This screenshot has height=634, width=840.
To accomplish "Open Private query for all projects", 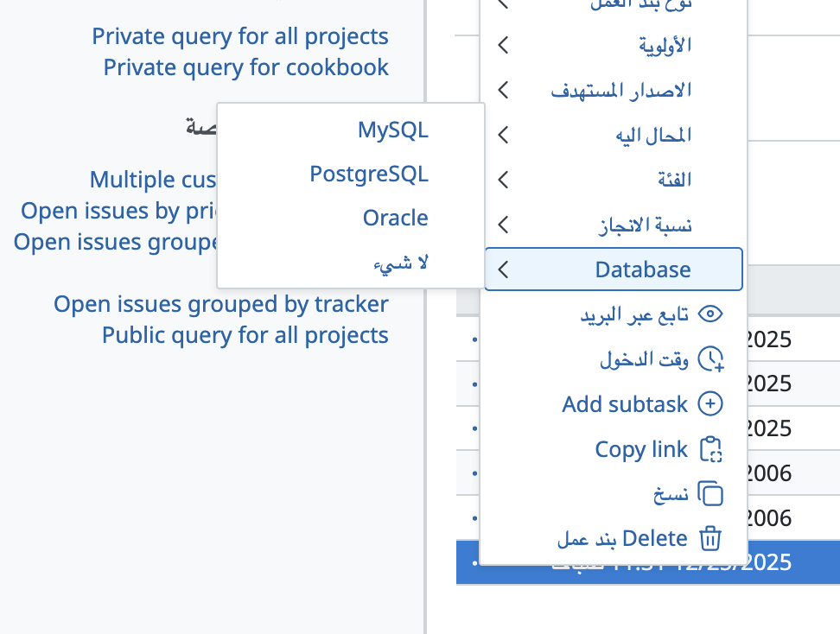I will 240,36.
